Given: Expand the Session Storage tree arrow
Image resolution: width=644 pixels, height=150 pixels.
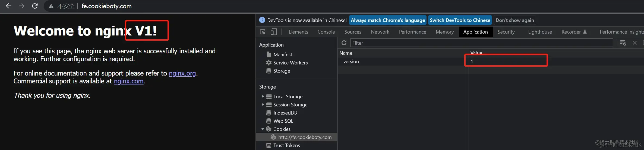Looking at the screenshot, I should [263, 105].
